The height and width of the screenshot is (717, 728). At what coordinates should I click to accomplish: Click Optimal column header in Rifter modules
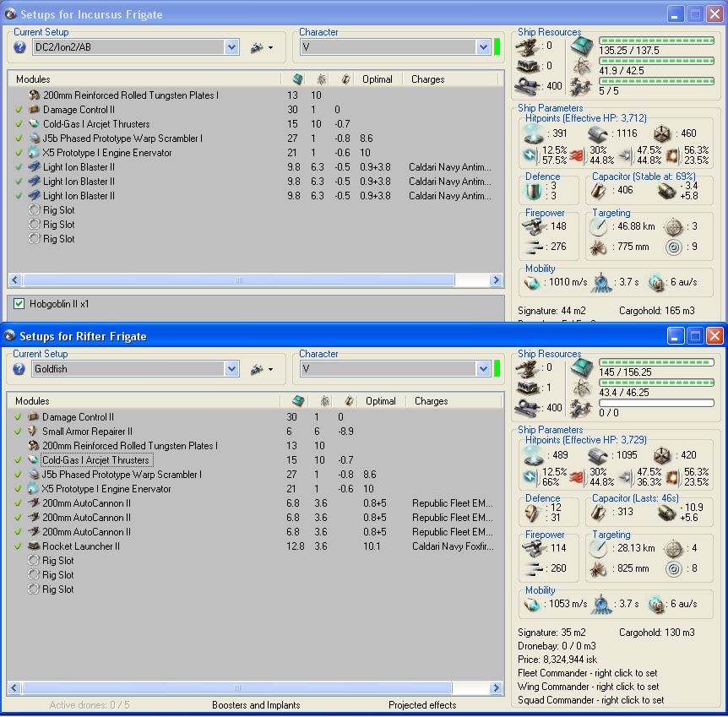click(381, 401)
